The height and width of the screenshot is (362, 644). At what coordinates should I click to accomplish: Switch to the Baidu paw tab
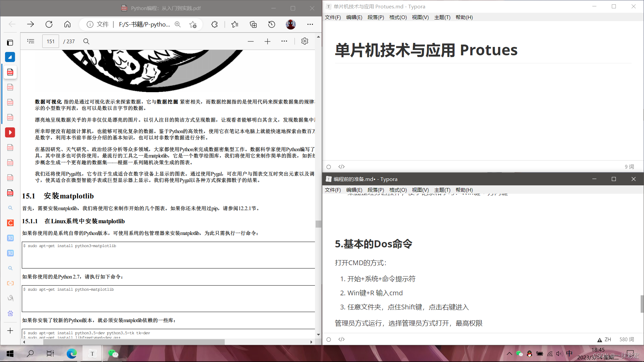(x=10, y=313)
